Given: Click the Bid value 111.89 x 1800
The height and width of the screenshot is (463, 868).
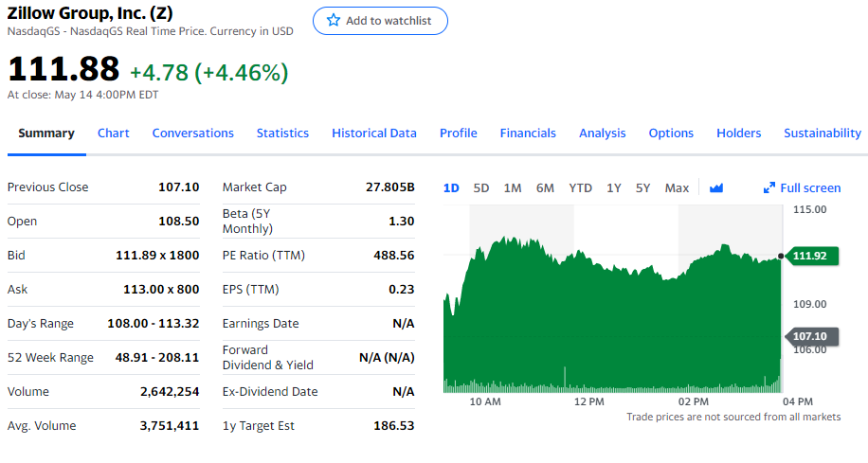Looking at the screenshot, I should coord(157,256).
